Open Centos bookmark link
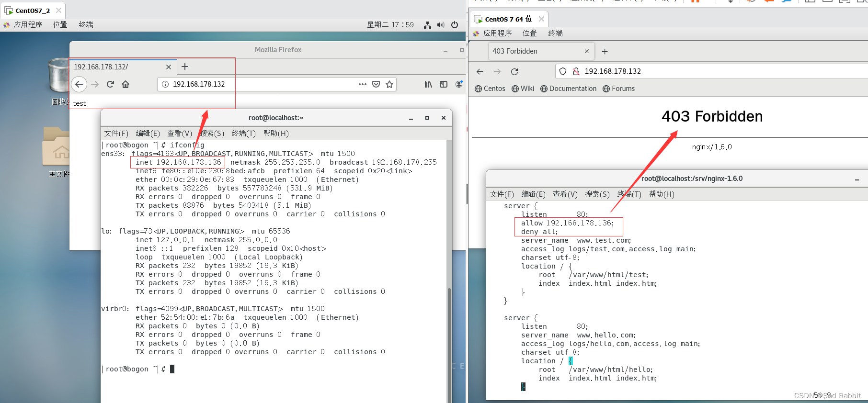The width and height of the screenshot is (868, 403). pyautogui.click(x=490, y=89)
